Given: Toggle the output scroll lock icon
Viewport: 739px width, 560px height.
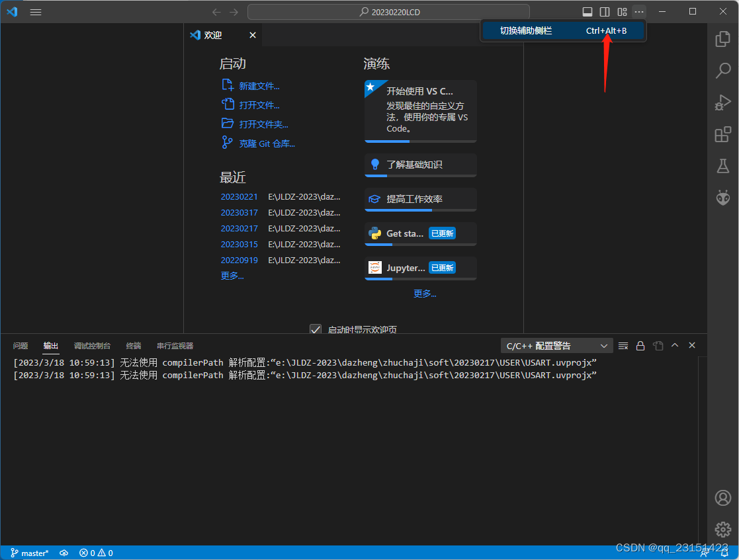Looking at the screenshot, I should 640,346.
